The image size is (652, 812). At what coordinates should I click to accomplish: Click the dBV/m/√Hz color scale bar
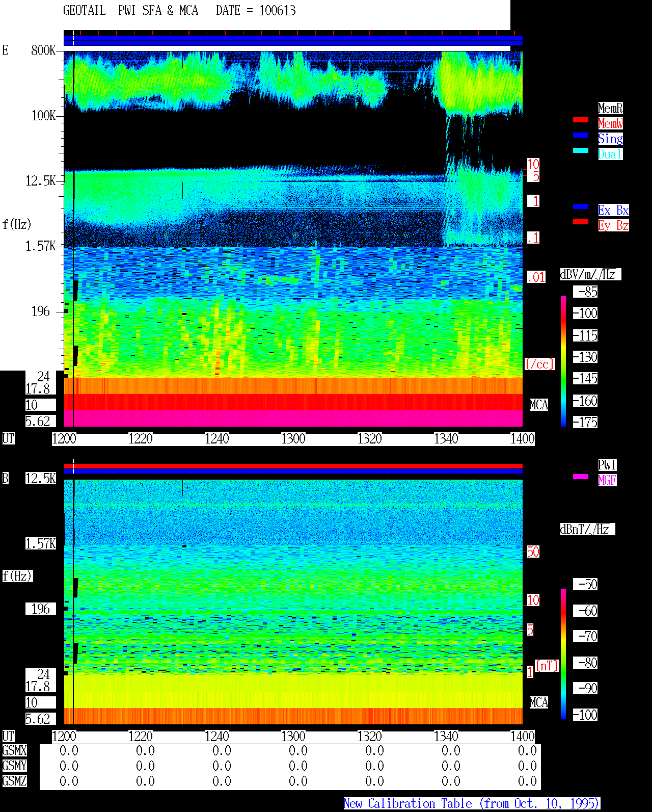click(563, 361)
